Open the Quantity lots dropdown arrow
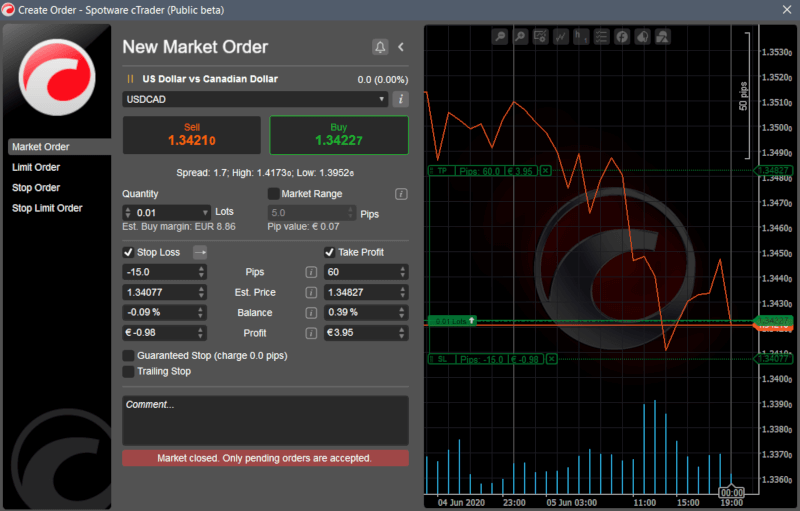Image resolution: width=800 pixels, height=511 pixels. tap(205, 213)
